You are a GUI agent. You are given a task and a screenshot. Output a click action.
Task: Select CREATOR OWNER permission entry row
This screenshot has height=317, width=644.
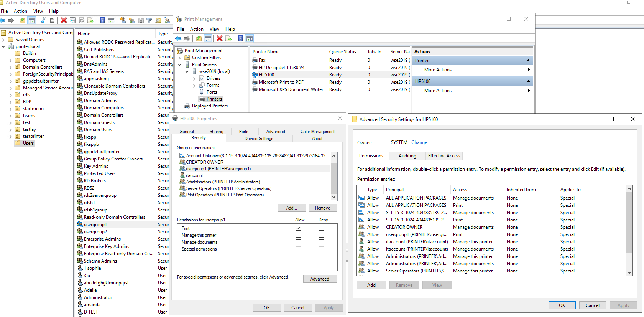[491, 227]
